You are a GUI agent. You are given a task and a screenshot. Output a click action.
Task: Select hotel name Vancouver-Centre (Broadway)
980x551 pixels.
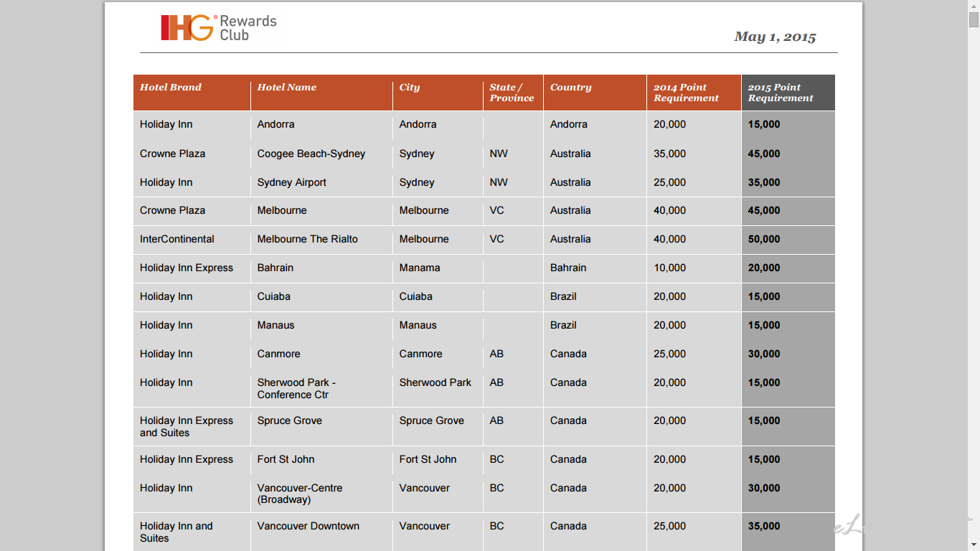tap(300, 494)
